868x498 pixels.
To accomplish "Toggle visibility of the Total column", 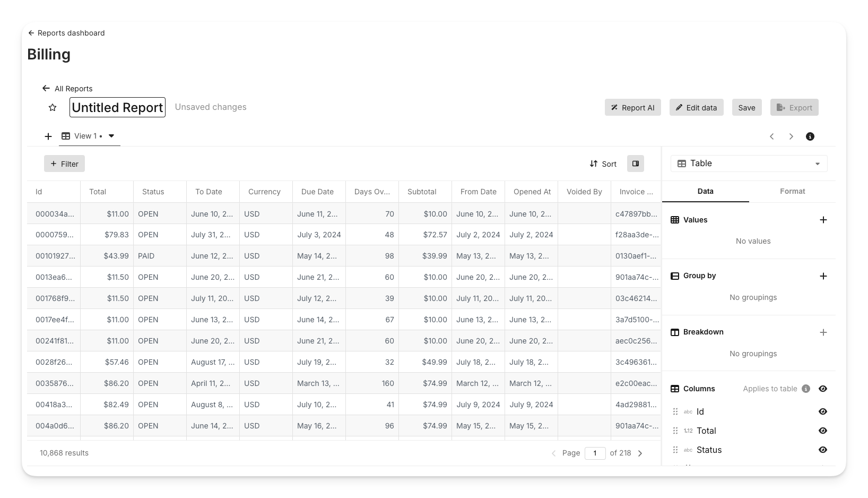I will [822, 431].
